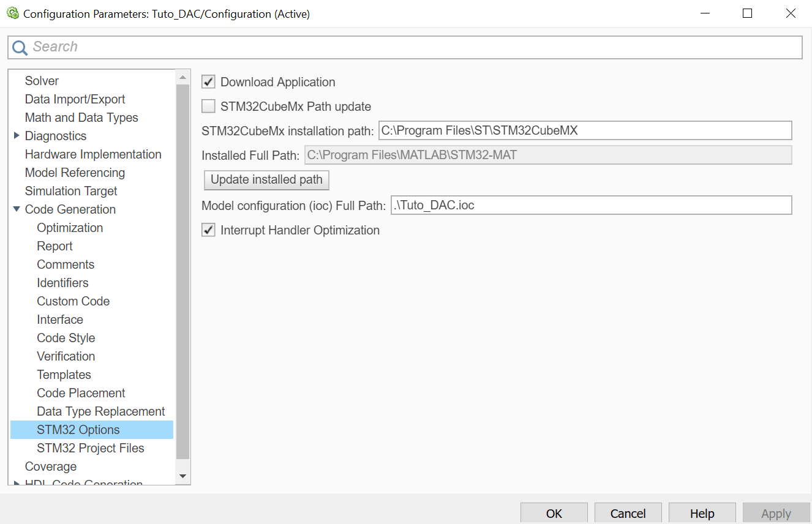812x524 pixels.
Task: Expand the HDL Code Generation node
Action: click(17, 484)
